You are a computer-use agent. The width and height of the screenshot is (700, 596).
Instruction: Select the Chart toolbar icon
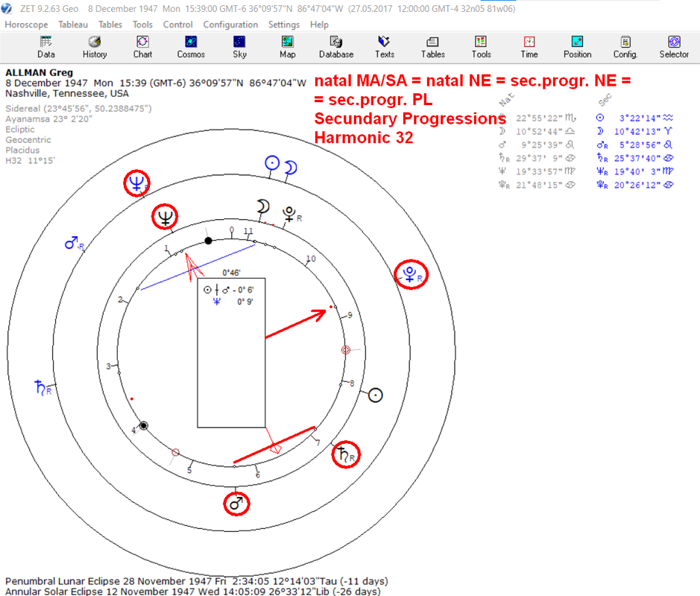coord(142,47)
